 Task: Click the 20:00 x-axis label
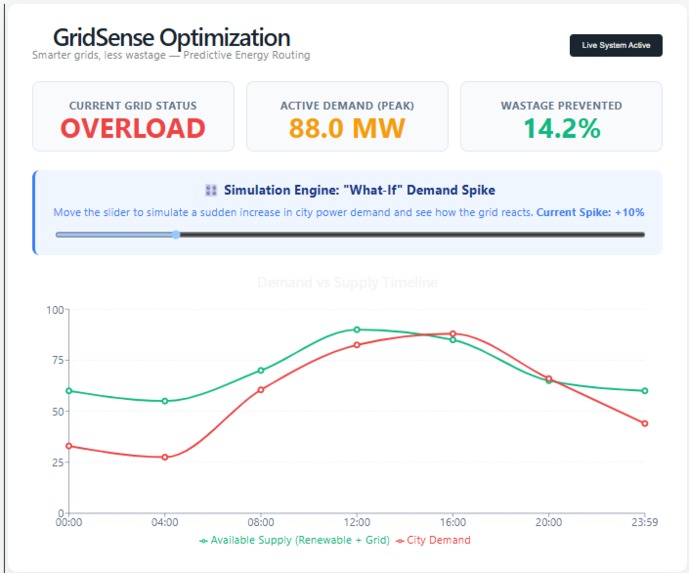[549, 522]
